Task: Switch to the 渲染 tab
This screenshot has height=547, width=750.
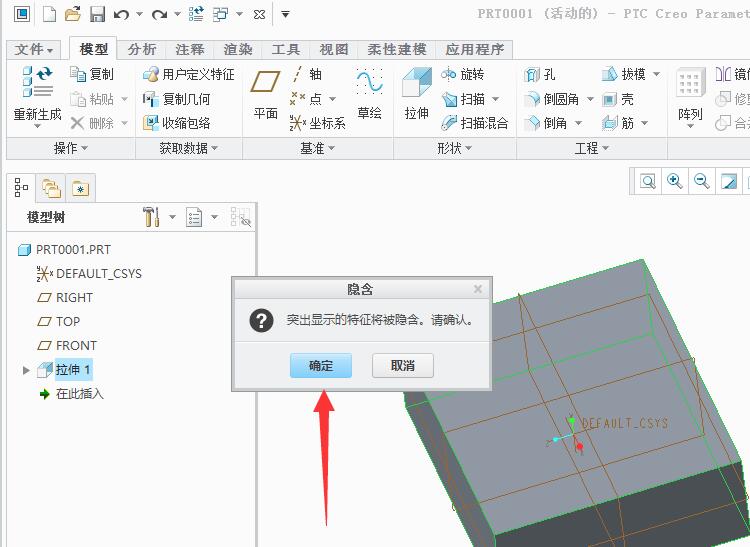Action: coord(238,49)
